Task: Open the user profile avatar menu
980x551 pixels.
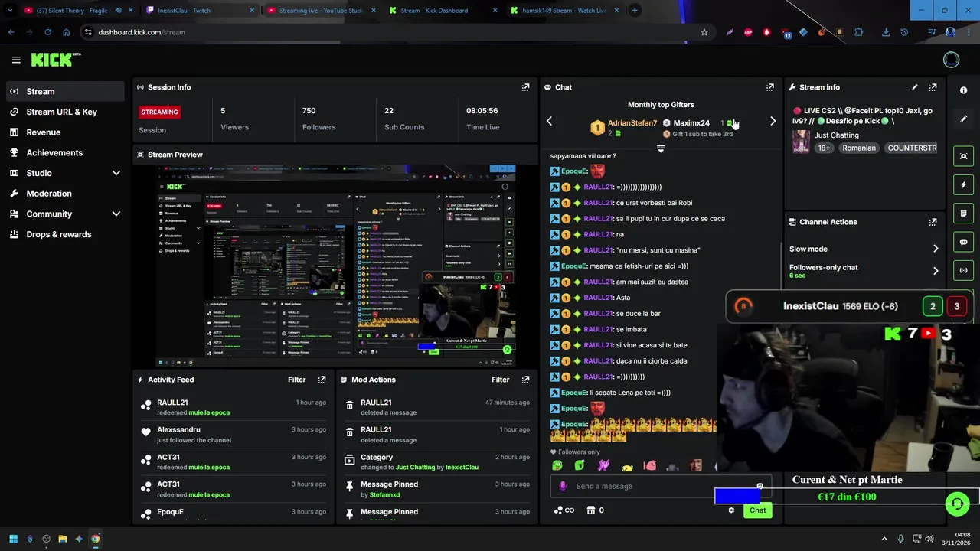Action: [951, 60]
